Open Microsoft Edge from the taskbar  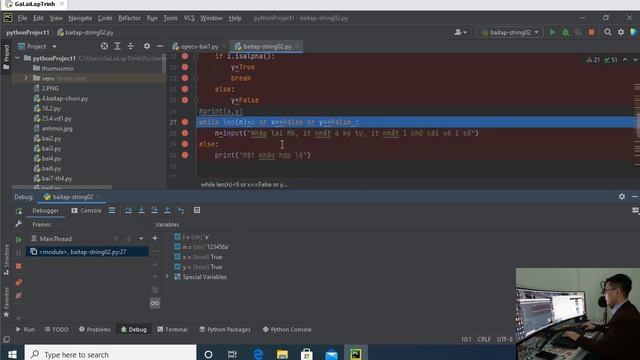(x=258, y=354)
